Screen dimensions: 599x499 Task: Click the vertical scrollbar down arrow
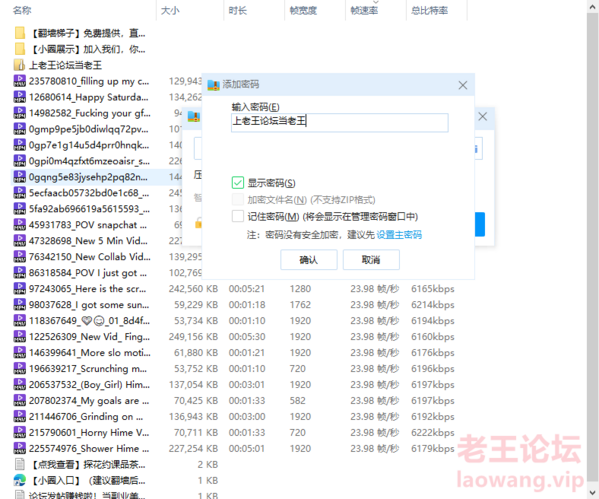[x=592, y=493]
